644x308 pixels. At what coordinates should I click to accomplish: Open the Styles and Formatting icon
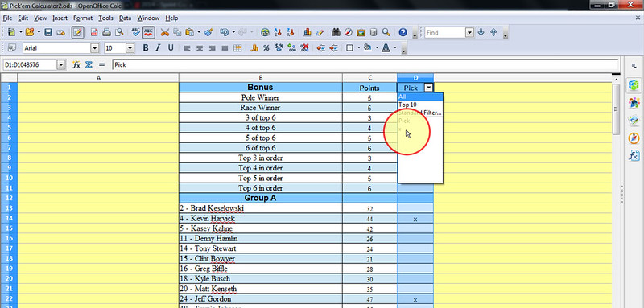pos(12,48)
